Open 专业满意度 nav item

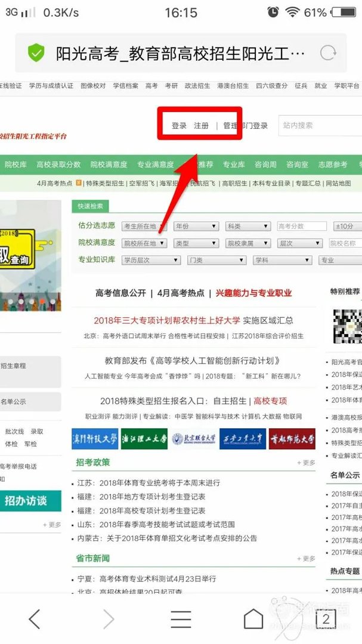(155, 165)
